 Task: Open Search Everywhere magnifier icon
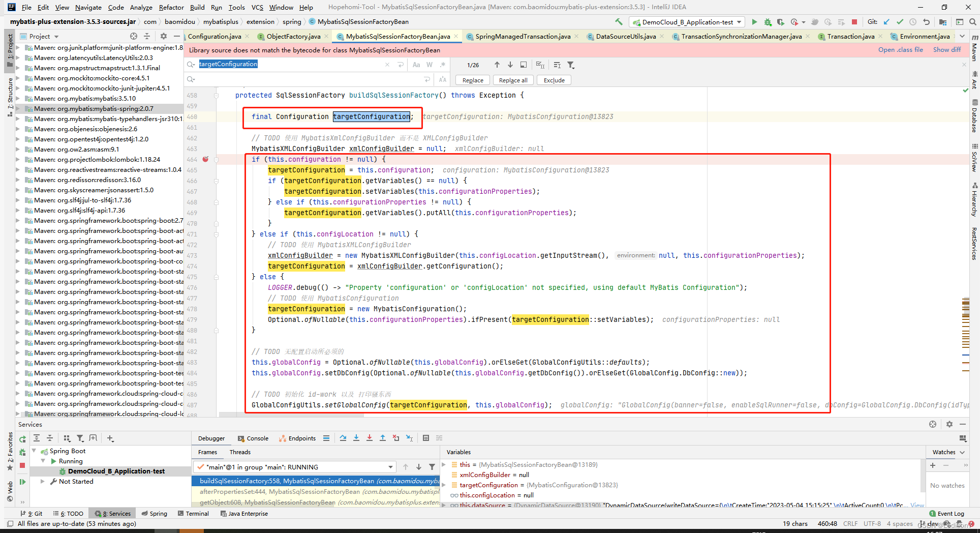972,22
